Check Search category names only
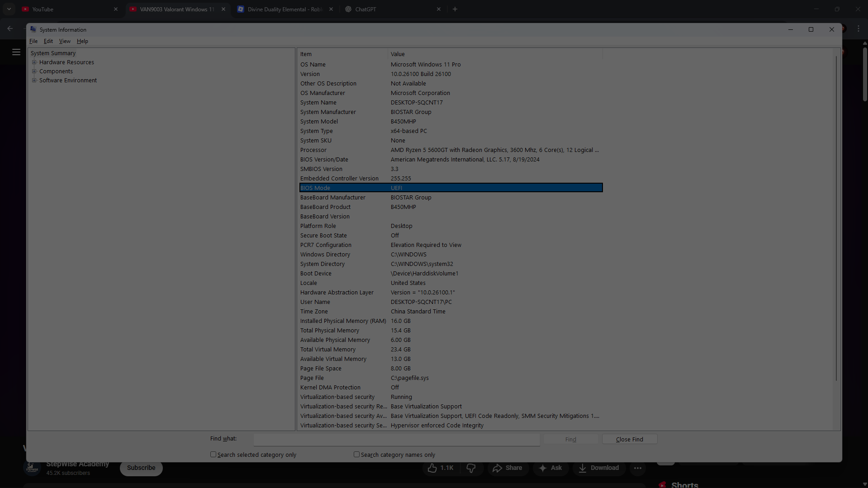Image resolution: width=868 pixels, height=488 pixels. (356, 454)
